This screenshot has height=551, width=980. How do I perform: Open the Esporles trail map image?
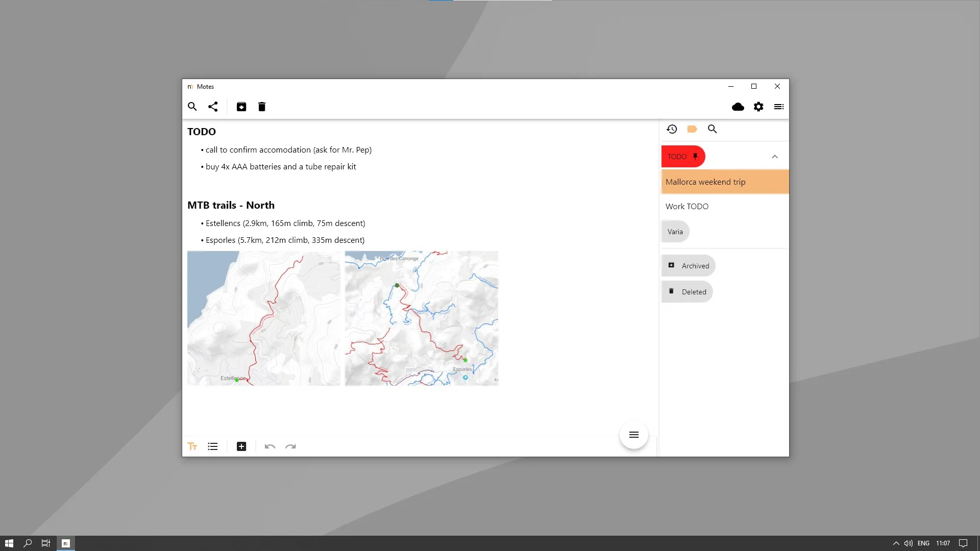pyautogui.click(x=422, y=318)
